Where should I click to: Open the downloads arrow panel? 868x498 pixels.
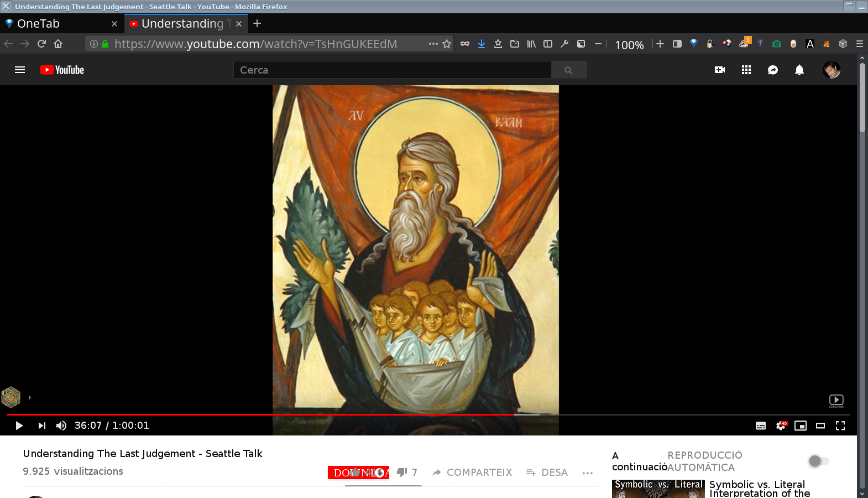482,44
